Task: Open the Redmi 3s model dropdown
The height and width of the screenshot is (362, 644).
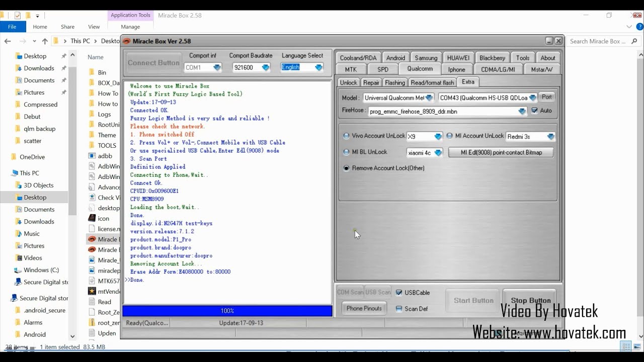Action: click(x=550, y=137)
